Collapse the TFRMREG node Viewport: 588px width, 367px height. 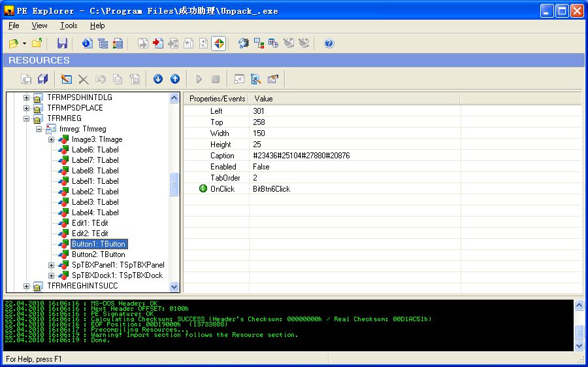click(x=26, y=118)
